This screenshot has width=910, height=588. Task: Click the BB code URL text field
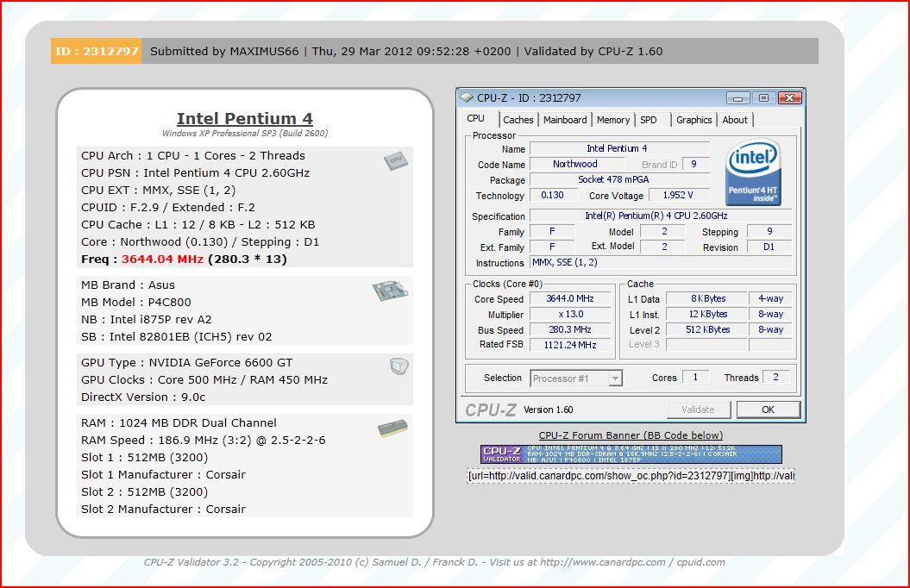631,476
